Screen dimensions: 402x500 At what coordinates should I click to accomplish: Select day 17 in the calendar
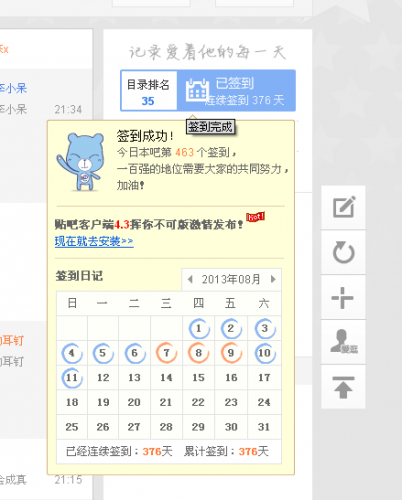pyautogui.click(x=264, y=378)
